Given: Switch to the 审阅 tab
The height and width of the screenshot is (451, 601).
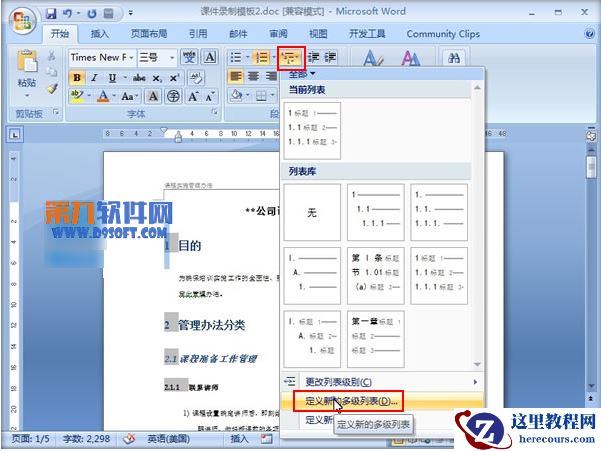Looking at the screenshot, I should click(278, 34).
